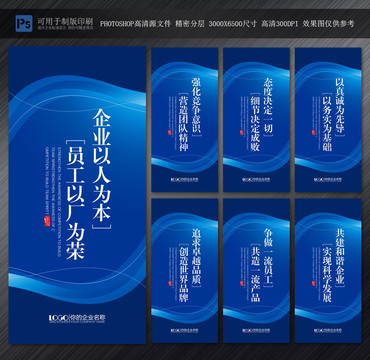Click the red seal stamp on large poster
370x360 pixels.
click(47, 221)
